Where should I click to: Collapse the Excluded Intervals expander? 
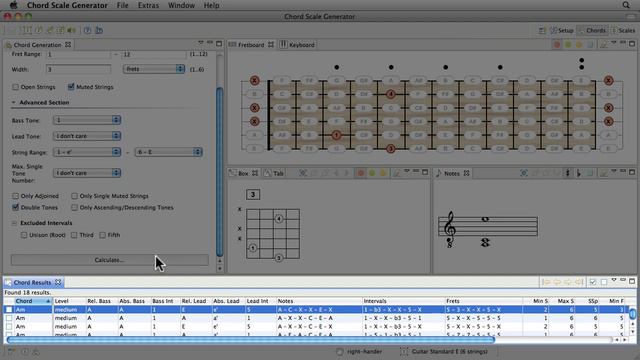[x=14, y=223]
